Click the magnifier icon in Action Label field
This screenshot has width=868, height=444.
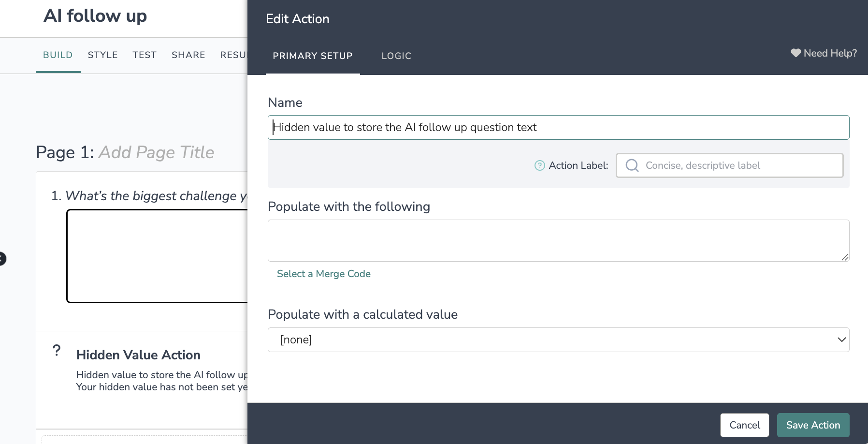(632, 165)
